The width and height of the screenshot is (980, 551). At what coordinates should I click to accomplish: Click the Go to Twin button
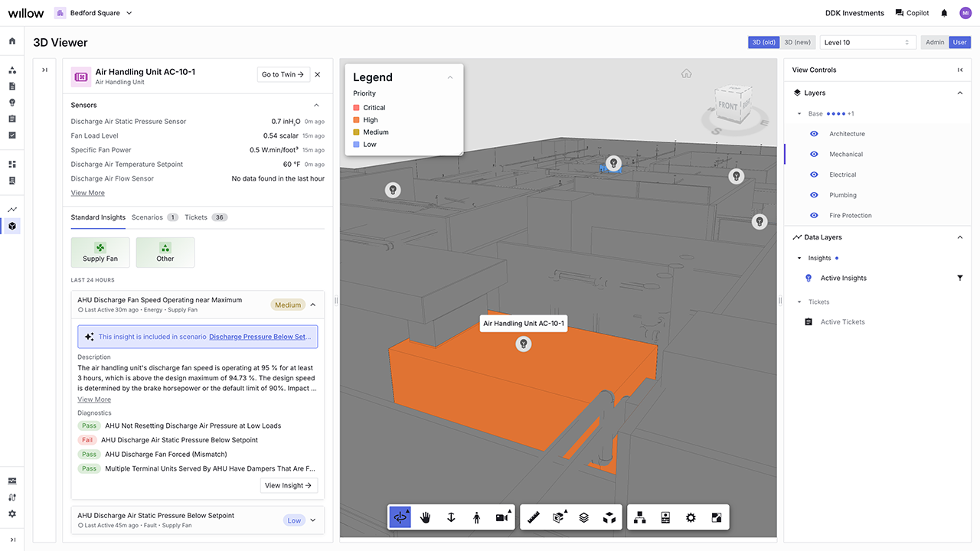tap(283, 74)
